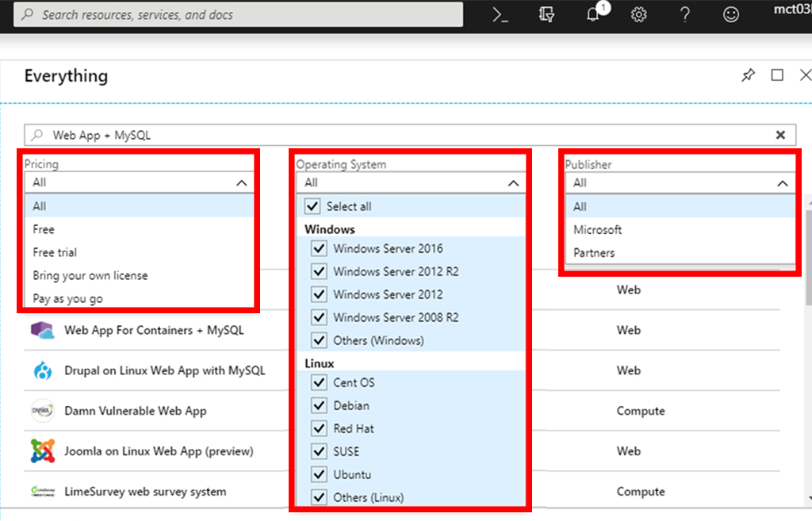Open Drupal on Linux Web App with MySQL

165,370
